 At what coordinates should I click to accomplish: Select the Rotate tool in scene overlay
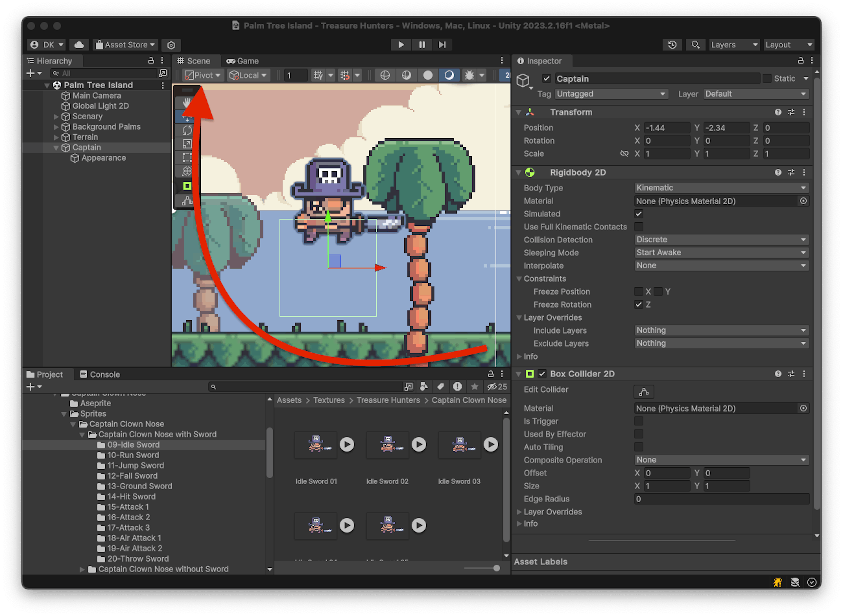click(x=187, y=130)
